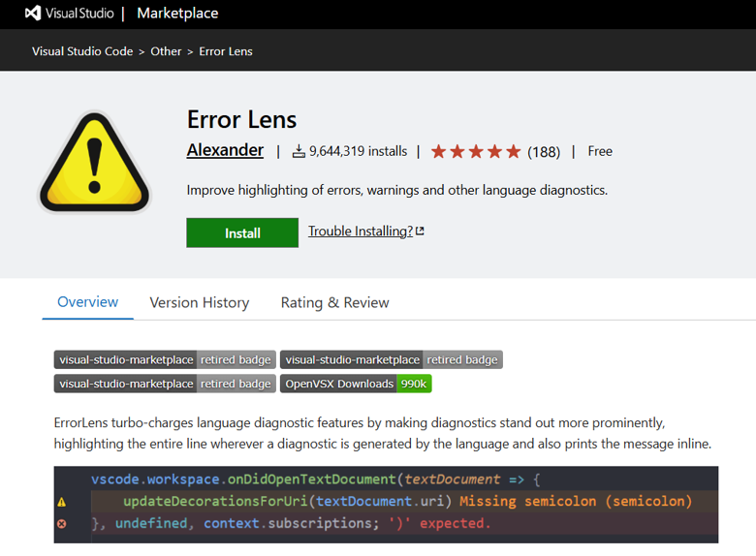Open publisher Alexander's page
The width and height of the screenshot is (756, 556).
point(225,150)
